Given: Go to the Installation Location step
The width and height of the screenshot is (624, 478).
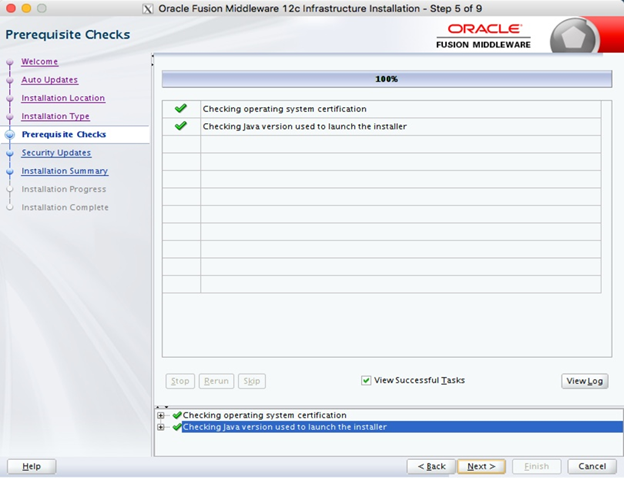Looking at the screenshot, I should pyautogui.click(x=63, y=98).
